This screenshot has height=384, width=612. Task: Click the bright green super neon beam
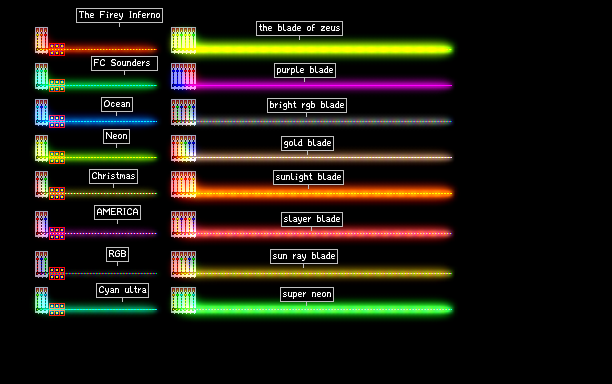pos(324,310)
